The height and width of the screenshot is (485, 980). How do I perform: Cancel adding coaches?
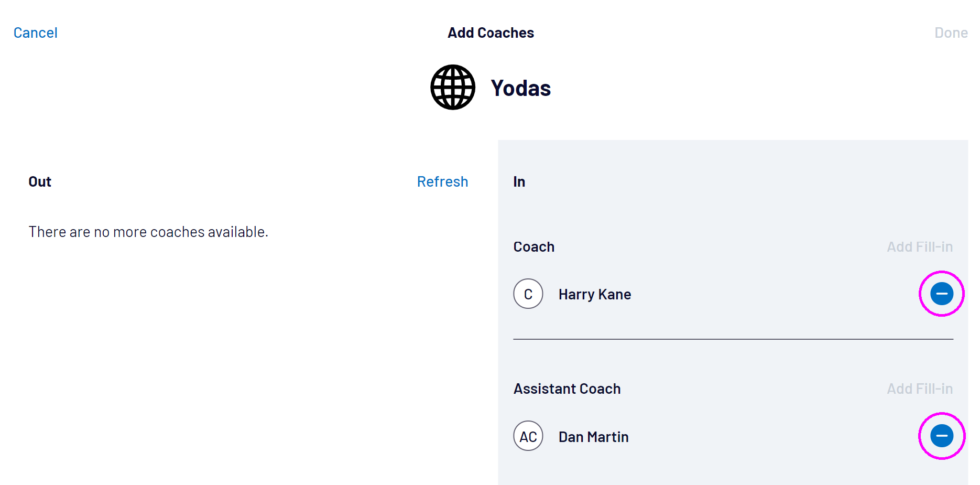pyautogui.click(x=36, y=33)
